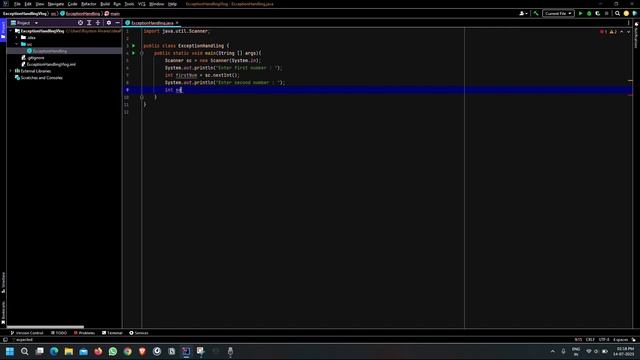Click Run with Coverage icon
640x360 pixels.
click(598, 13)
